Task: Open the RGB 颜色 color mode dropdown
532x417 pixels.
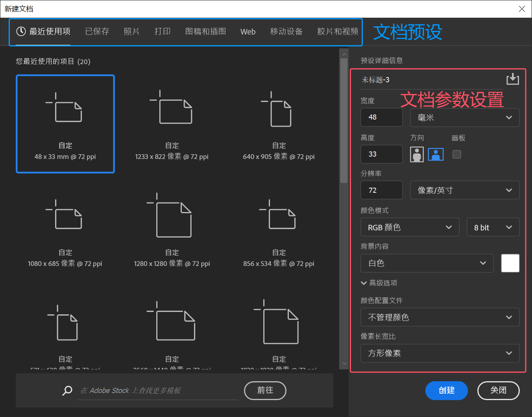Action: 410,227
